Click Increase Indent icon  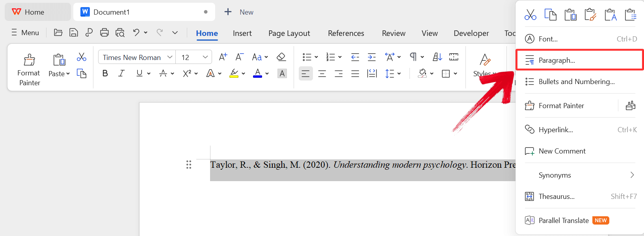(x=372, y=57)
